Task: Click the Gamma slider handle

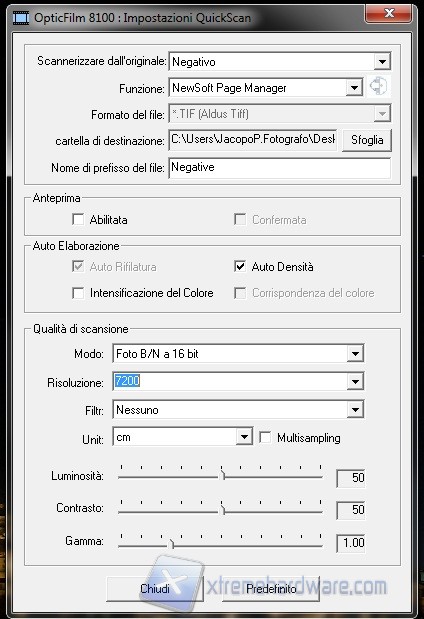Action: [172, 544]
